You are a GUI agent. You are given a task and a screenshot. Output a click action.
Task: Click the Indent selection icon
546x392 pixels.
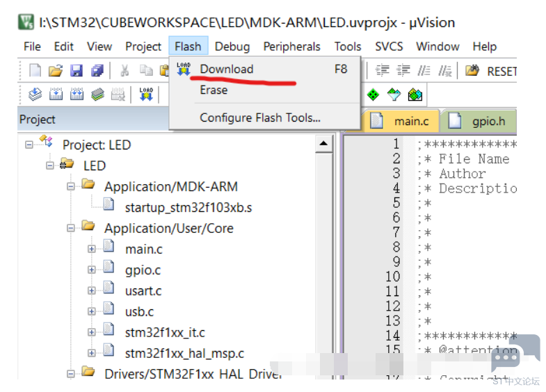[x=382, y=71]
